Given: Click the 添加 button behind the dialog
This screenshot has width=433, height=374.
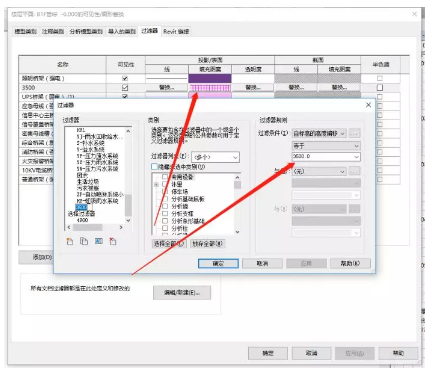Looking at the screenshot, I should (x=36, y=257).
